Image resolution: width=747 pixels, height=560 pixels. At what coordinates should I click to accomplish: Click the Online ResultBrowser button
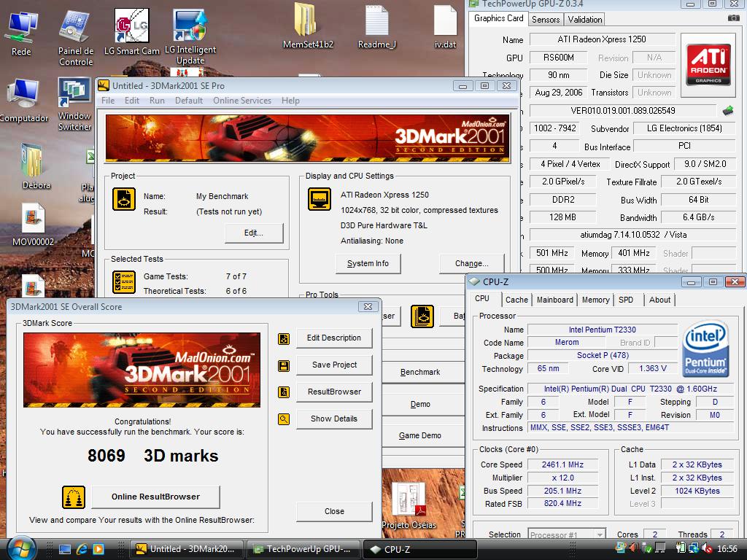[x=156, y=497]
